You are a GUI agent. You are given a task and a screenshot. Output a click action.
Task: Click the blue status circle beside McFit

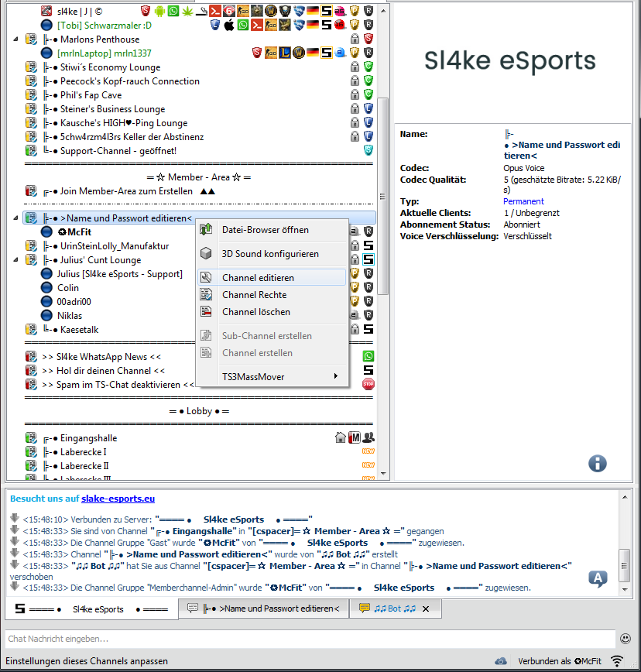pos(46,232)
